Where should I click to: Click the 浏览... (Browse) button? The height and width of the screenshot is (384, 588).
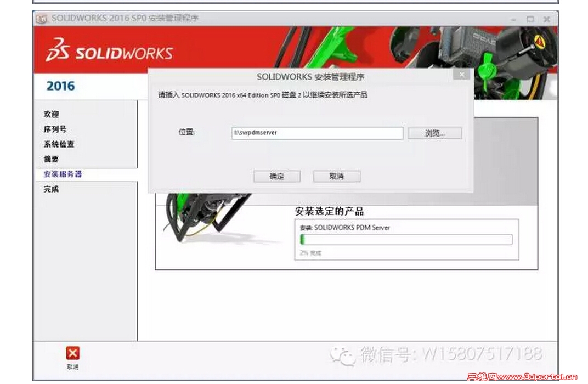434,133
